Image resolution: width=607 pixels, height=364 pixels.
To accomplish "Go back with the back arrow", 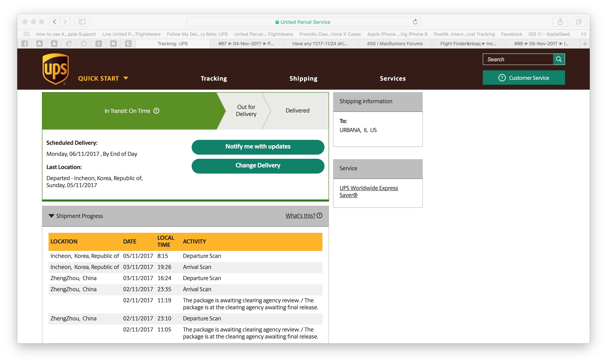I will (x=55, y=22).
